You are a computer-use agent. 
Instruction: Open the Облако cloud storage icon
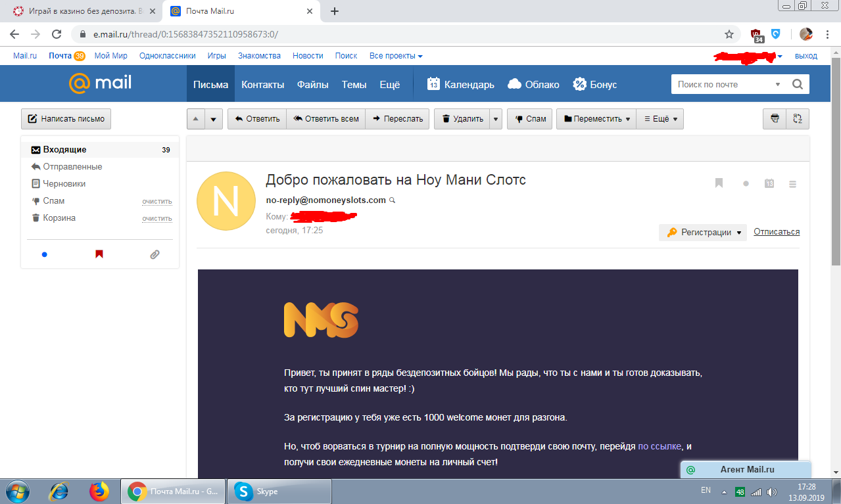click(x=514, y=84)
